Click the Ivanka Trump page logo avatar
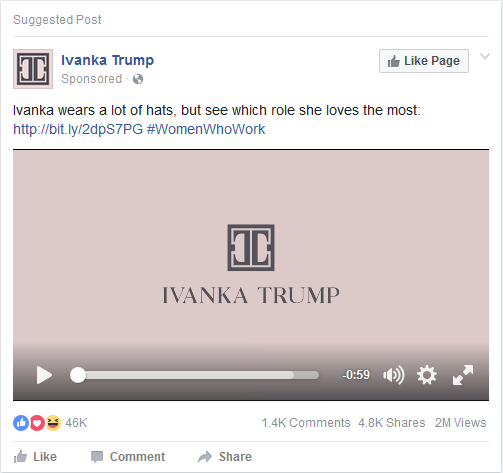The width and height of the screenshot is (503, 473). pos(33,69)
